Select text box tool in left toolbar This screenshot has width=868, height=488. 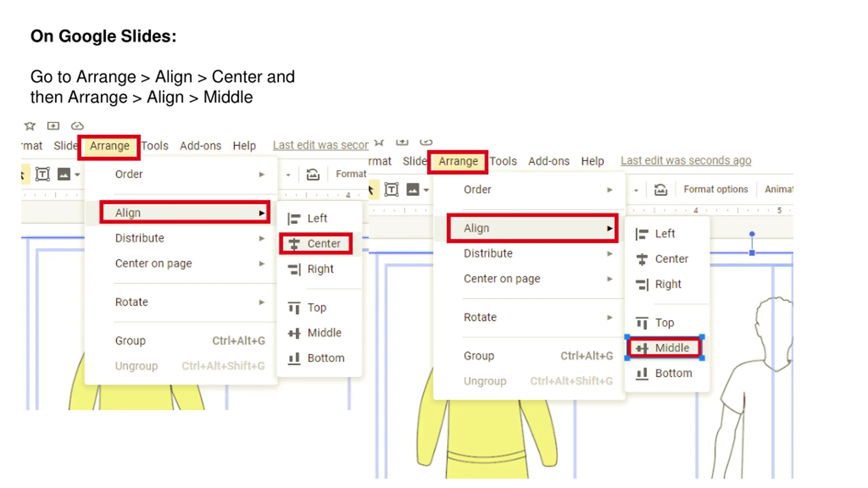coord(43,175)
